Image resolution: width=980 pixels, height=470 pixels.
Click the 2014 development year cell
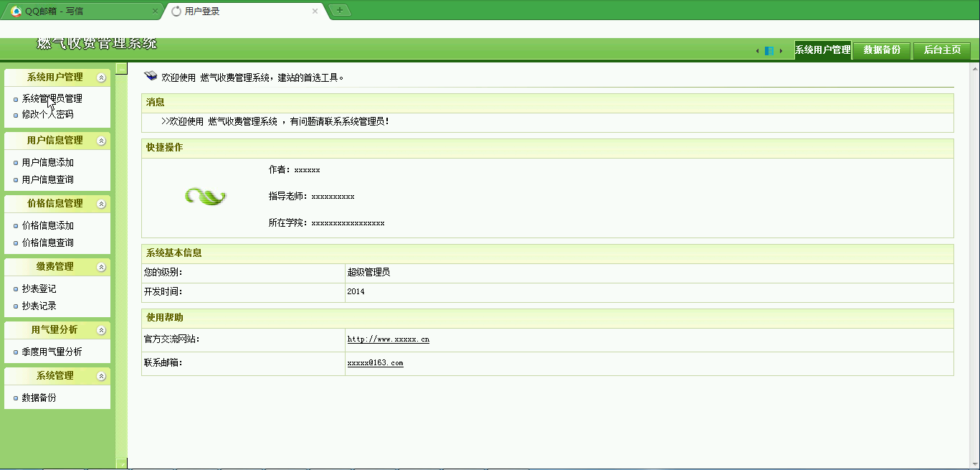[x=649, y=293]
